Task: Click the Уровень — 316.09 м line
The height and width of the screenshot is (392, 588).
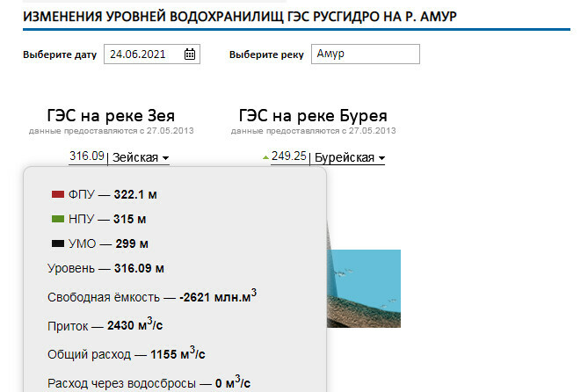Action: point(105,269)
